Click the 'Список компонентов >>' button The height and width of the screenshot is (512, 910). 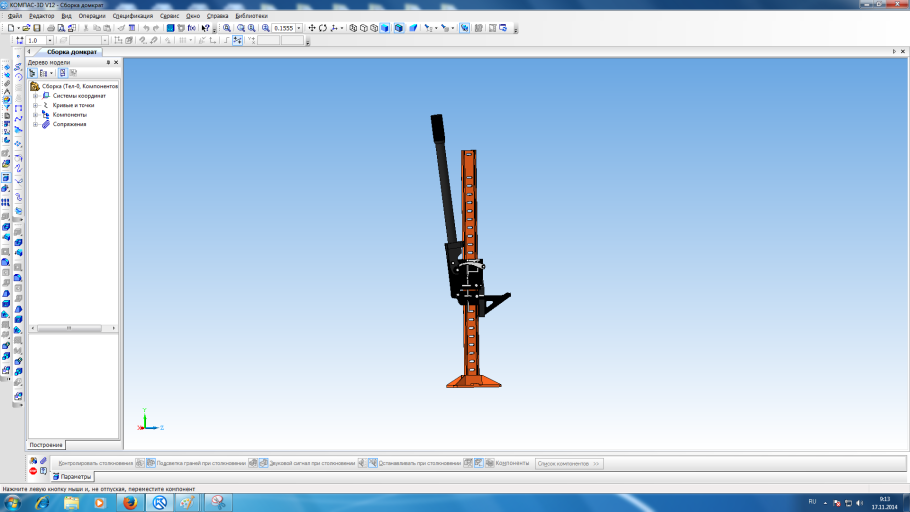(569, 463)
